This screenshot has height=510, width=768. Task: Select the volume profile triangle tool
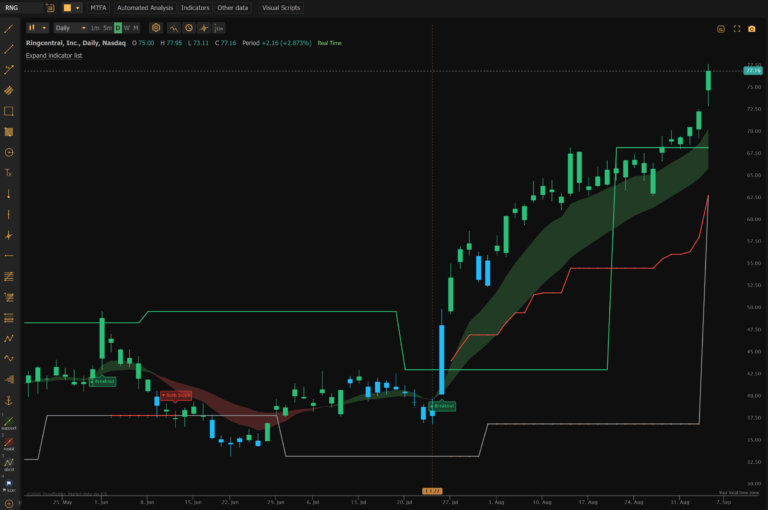coord(8,380)
